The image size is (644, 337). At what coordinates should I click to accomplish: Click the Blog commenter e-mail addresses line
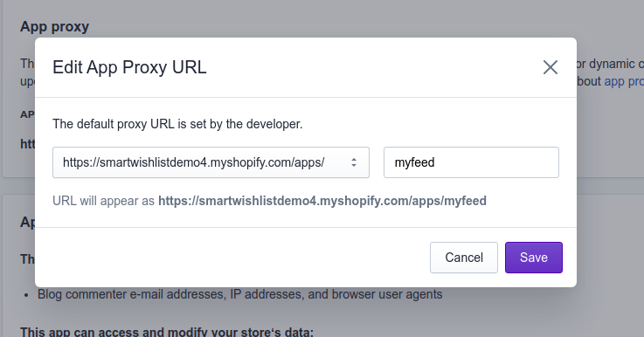pos(239,294)
